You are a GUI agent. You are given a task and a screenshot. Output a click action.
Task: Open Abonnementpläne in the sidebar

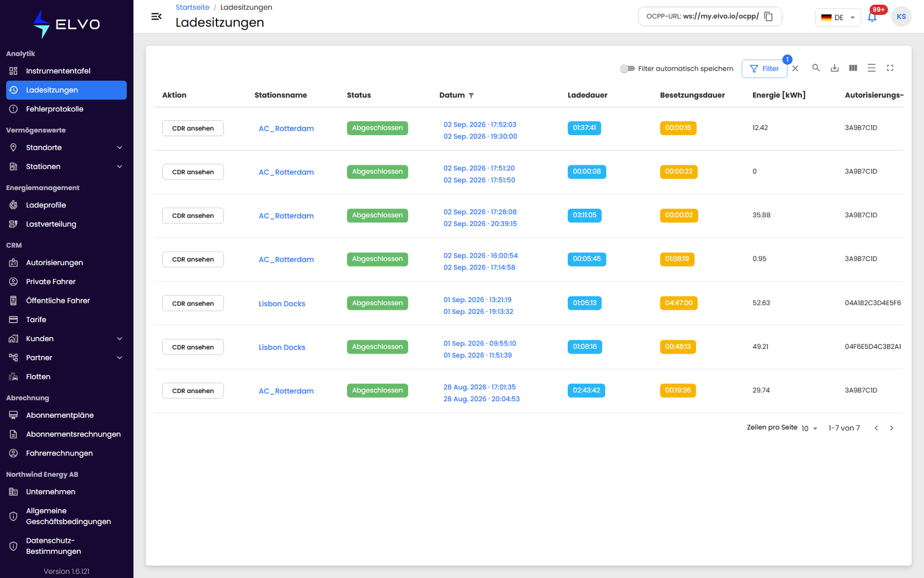coord(66,415)
